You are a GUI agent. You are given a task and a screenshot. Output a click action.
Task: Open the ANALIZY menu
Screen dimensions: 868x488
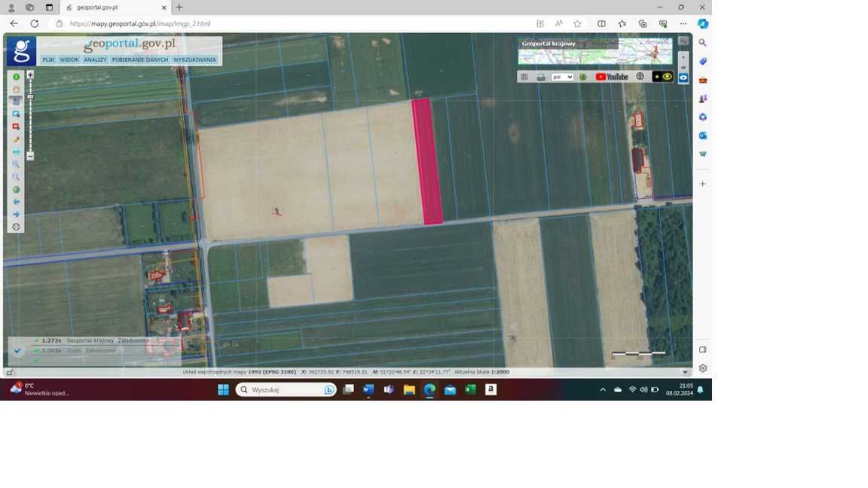pos(95,59)
